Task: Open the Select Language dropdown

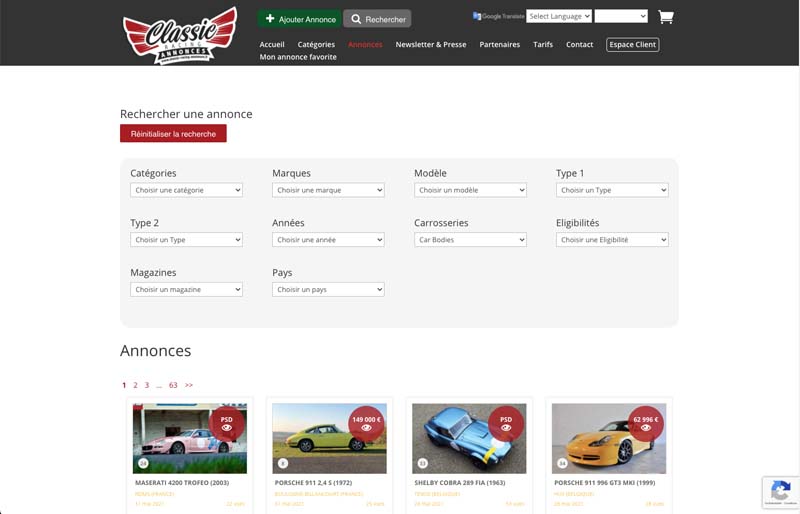Action: (x=559, y=16)
